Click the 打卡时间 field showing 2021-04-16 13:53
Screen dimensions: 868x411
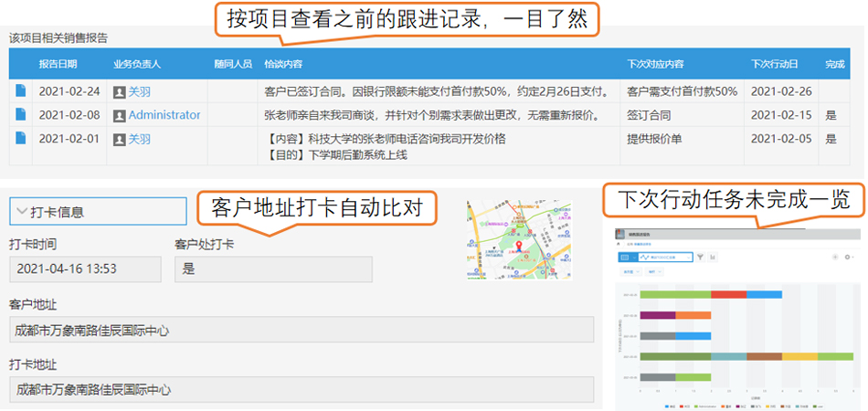85,269
